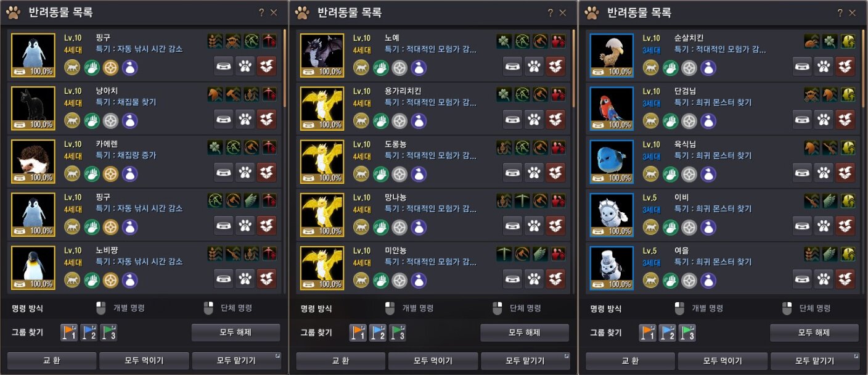Click the clover skill icon on 카에렌

215,148
